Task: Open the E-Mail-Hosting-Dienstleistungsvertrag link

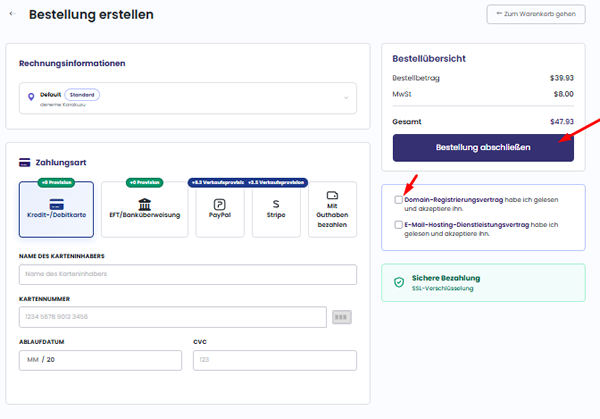Action: (x=467, y=225)
